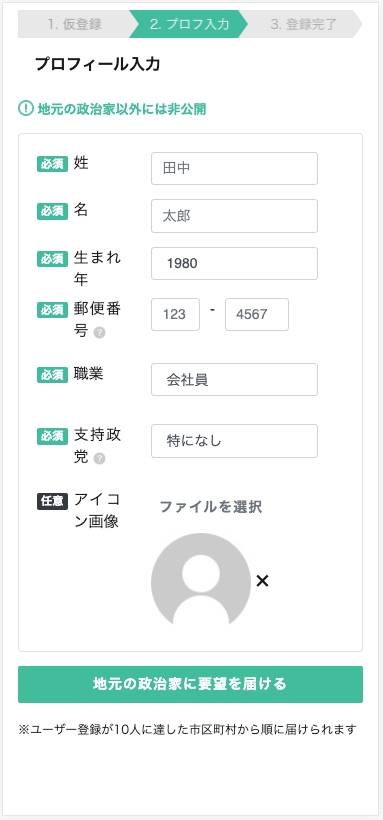Screen dimensions: 383x820
Task: Focus the 姓 input field
Action: click(x=234, y=168)
